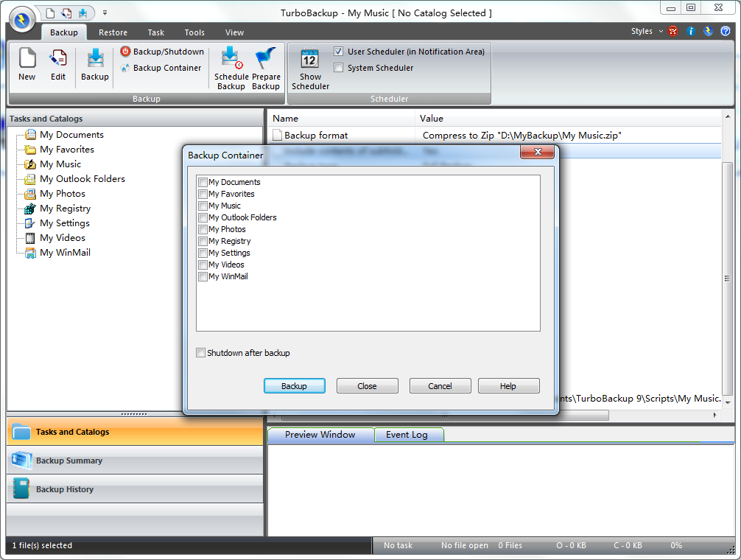The width and height of the screenshot is (741, 560).
Task: Switch to the Task ribbon tab
Action: (155, 32)
